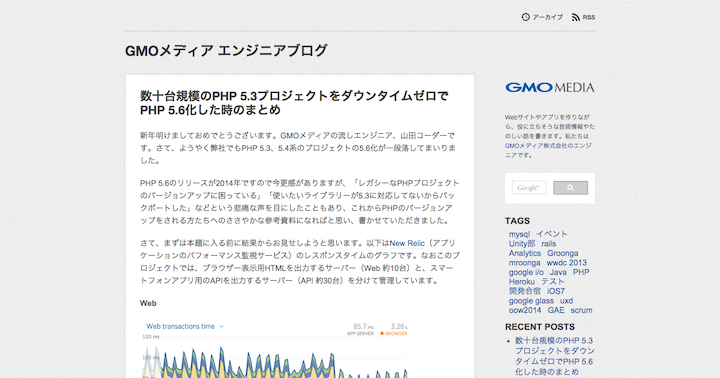Viewport: 720px width, 378px height.
Task: Click the GMO MEDIA logo
Action: (550, 87)
